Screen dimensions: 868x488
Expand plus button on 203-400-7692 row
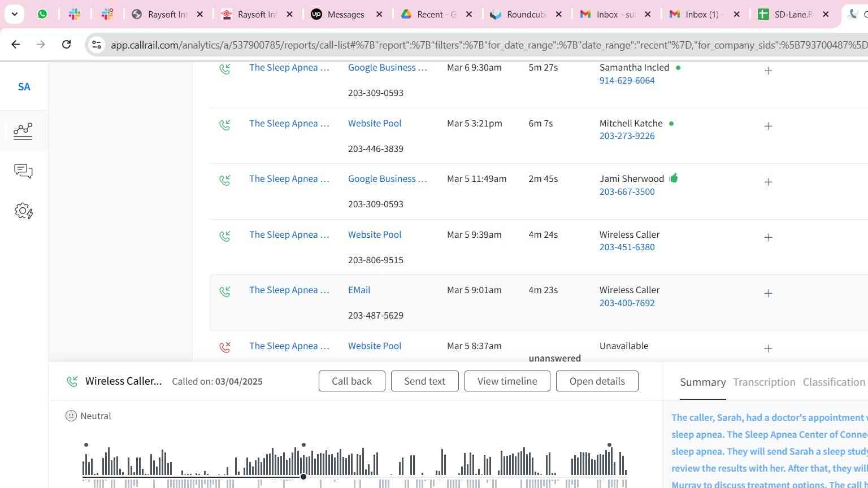(768, 293)
